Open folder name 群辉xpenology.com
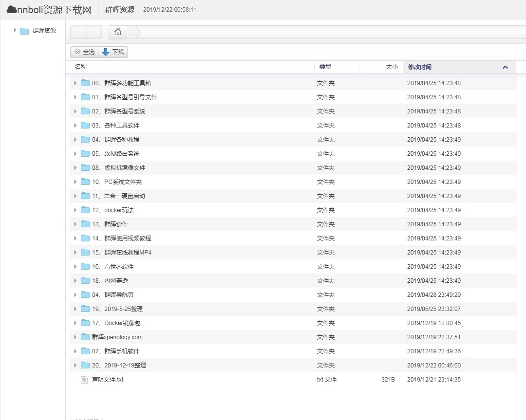 [117, 337]
